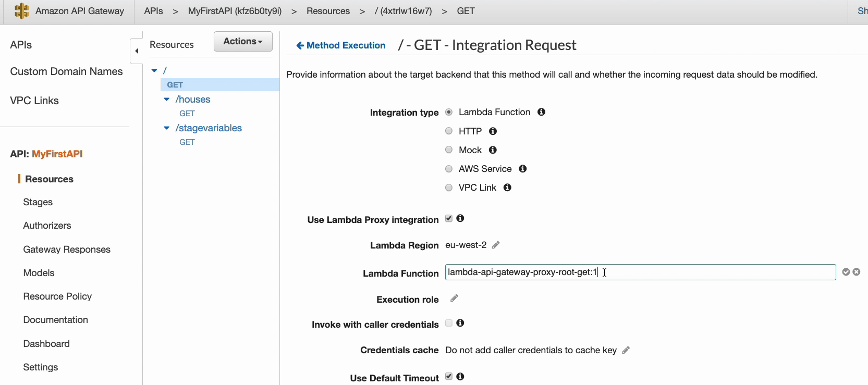
Task: Edit Credentials cache with the pencil icon
Action: (x=626, y=350)
